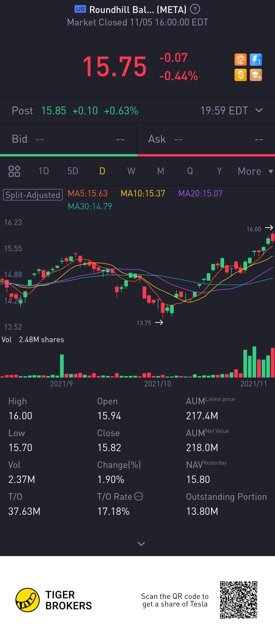Open the chart layout grid icon

(x=14, y=171)
